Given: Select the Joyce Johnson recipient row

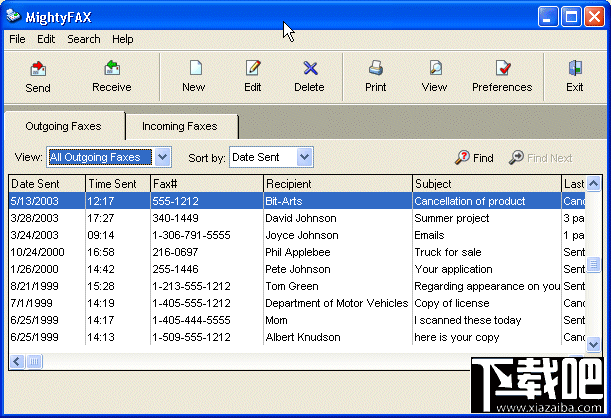Looking at the screenshot, I should 297,235.
